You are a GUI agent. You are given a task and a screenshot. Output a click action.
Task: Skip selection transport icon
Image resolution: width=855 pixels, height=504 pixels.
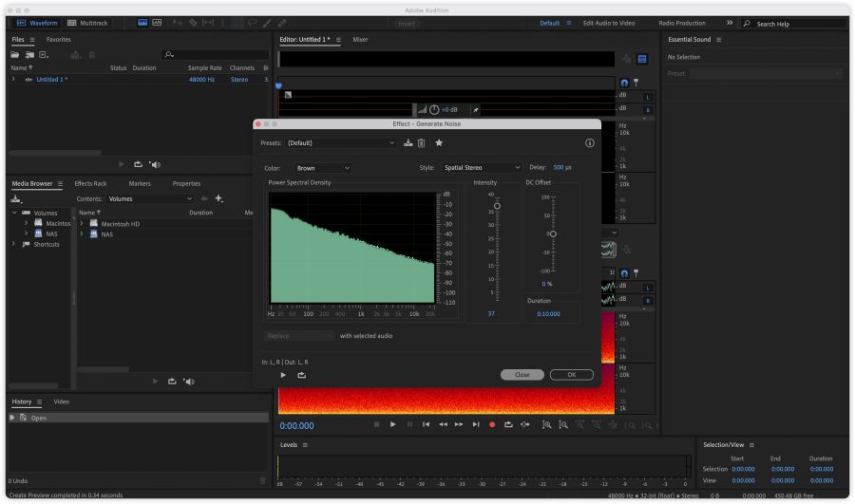pos(525,424)
